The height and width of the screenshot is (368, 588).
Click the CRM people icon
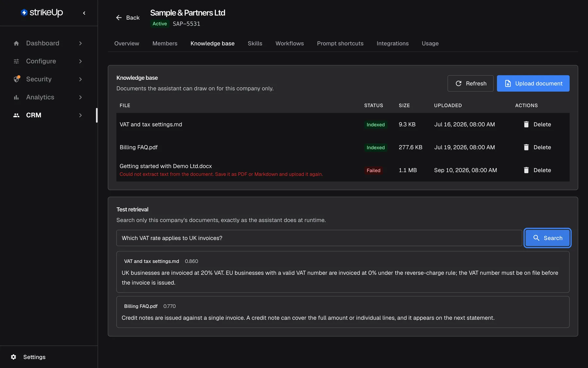pos(16,115)
